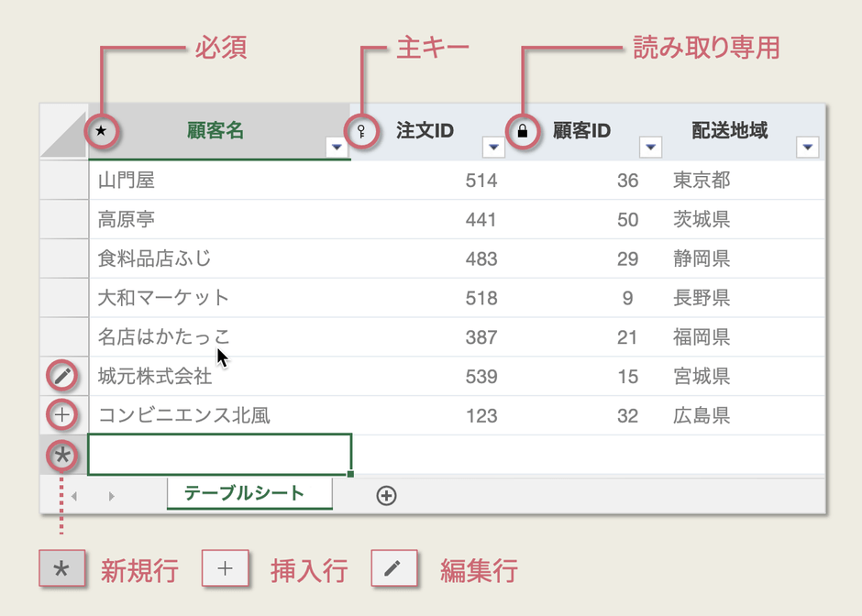Select the primary key icon beside 注文ID
The height and width of the screenshot is (616, 862).
point(362,130)
